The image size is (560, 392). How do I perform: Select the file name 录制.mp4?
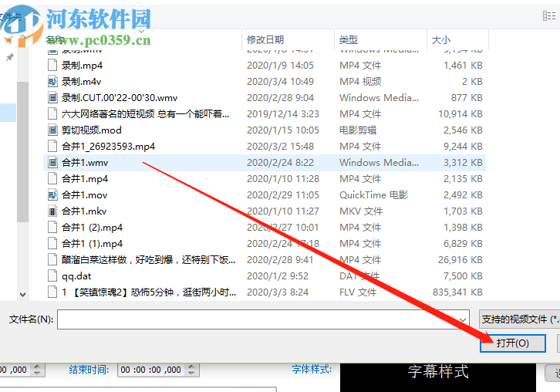pyautogui.click(x=82, y=66)
